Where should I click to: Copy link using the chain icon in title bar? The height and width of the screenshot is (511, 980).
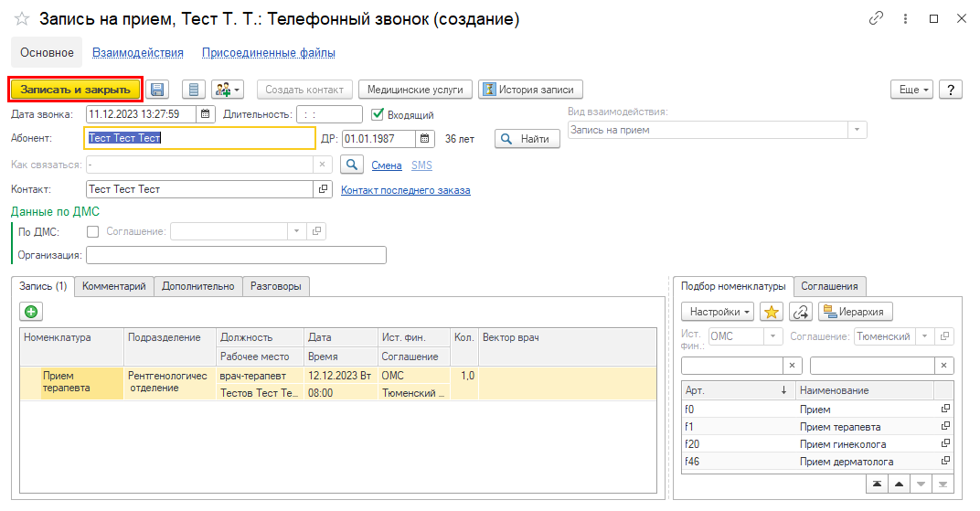877,18
